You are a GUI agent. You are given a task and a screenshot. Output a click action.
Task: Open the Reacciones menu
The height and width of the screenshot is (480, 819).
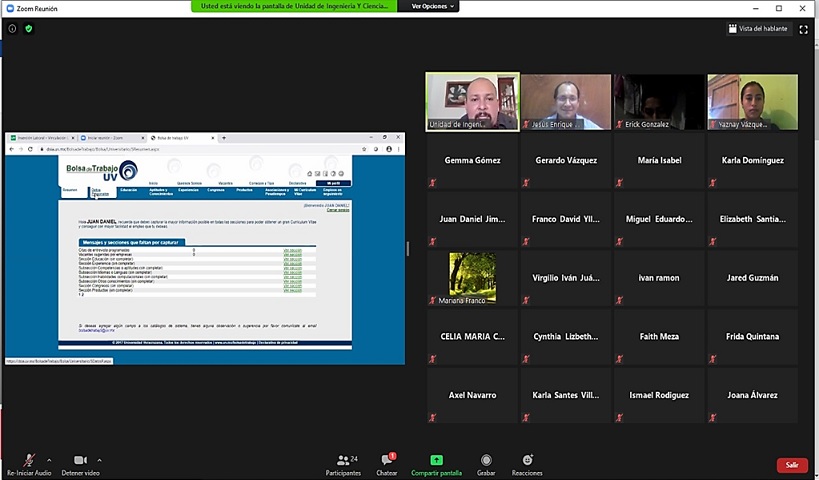527,464
